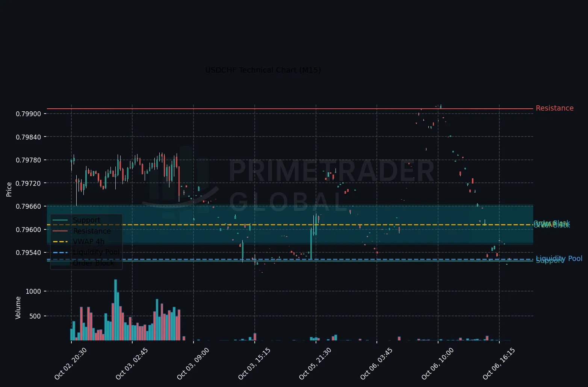588x387 pixels.
Task: Click the tallest volume bar
Action: [x=115, y=310]
